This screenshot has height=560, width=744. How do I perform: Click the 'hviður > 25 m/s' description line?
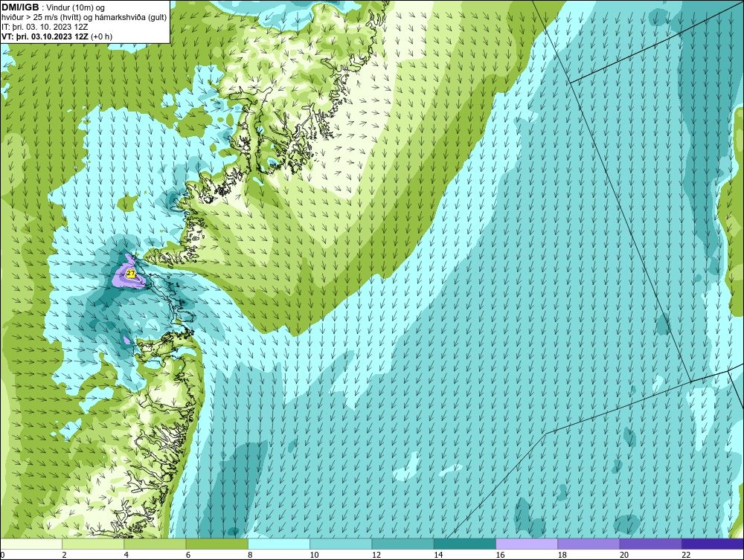coord(84,17)
